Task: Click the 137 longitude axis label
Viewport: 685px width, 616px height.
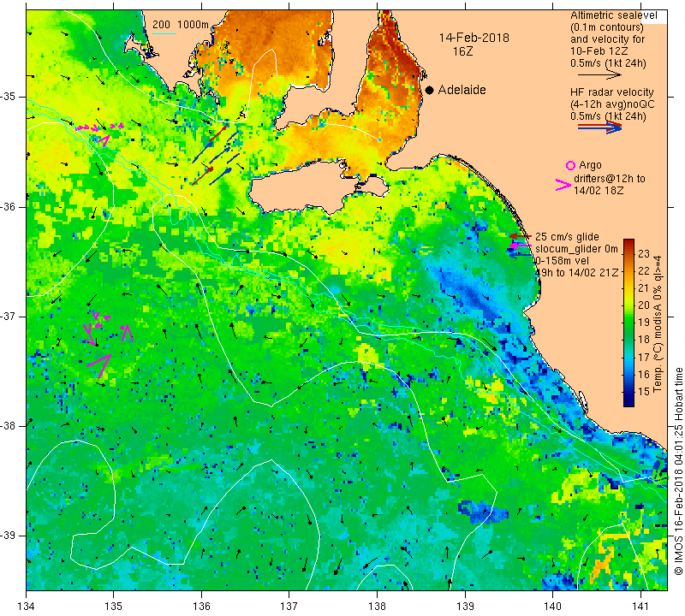Action: [289, 606]
